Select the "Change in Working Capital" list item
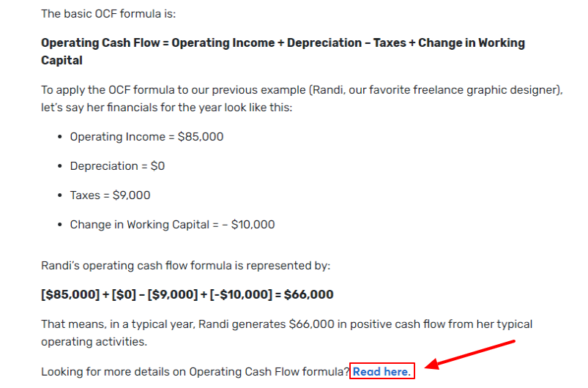This screenshot has height=388, width=588. click(x=172, y=225)
